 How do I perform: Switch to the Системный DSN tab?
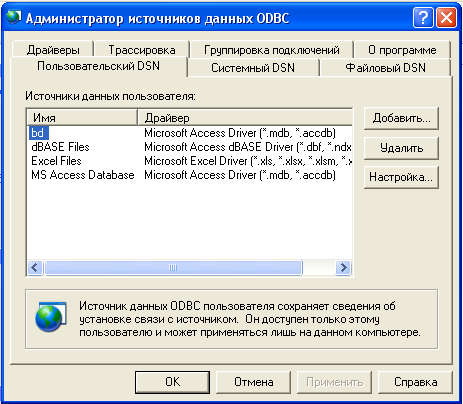253,68
